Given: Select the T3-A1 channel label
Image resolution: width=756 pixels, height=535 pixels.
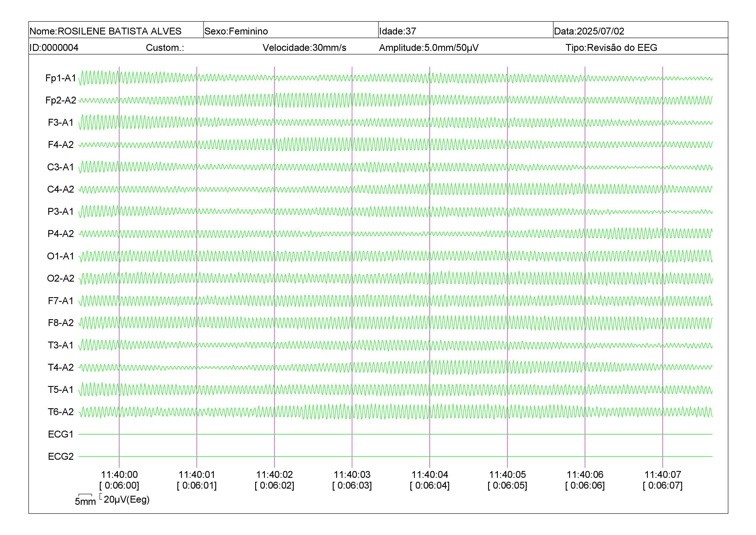Looking at the screenshot, I should coord(61,345).
